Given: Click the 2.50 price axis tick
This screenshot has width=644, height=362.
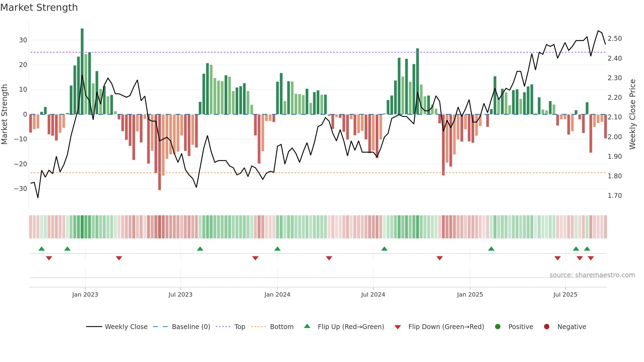Looking at the screenshot, I should point(614,39).
